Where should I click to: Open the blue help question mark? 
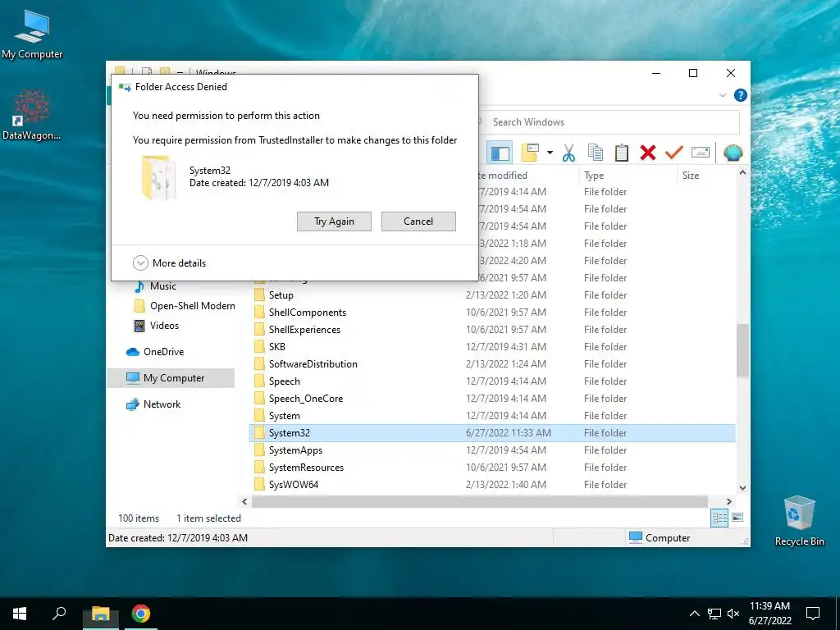741,95
